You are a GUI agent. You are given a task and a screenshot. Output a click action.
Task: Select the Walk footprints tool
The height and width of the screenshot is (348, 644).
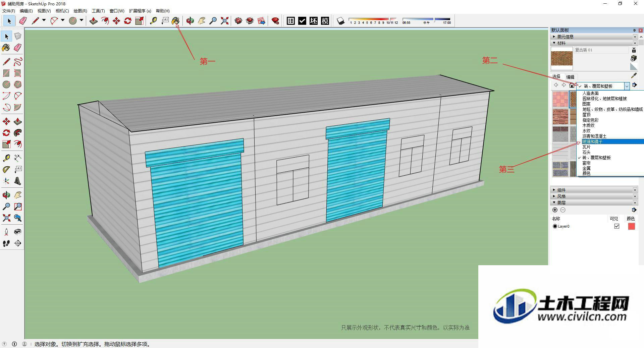coord(6,243)
